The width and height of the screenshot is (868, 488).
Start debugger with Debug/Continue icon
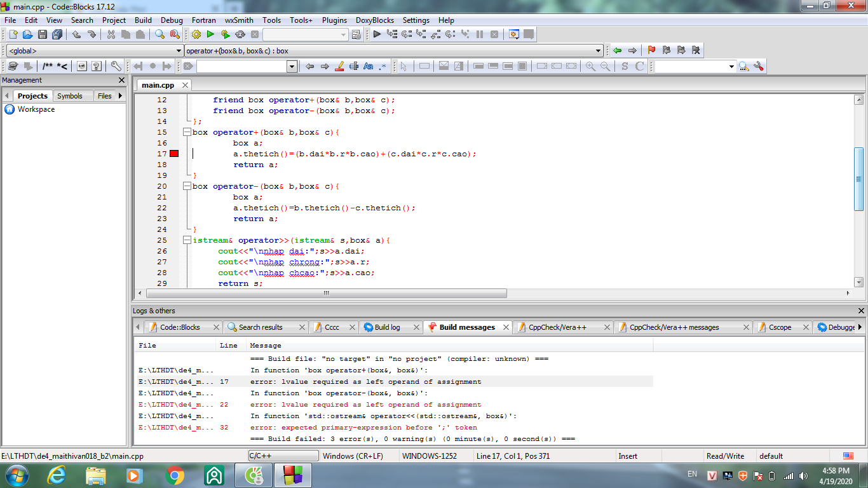(x=377, y=34)
